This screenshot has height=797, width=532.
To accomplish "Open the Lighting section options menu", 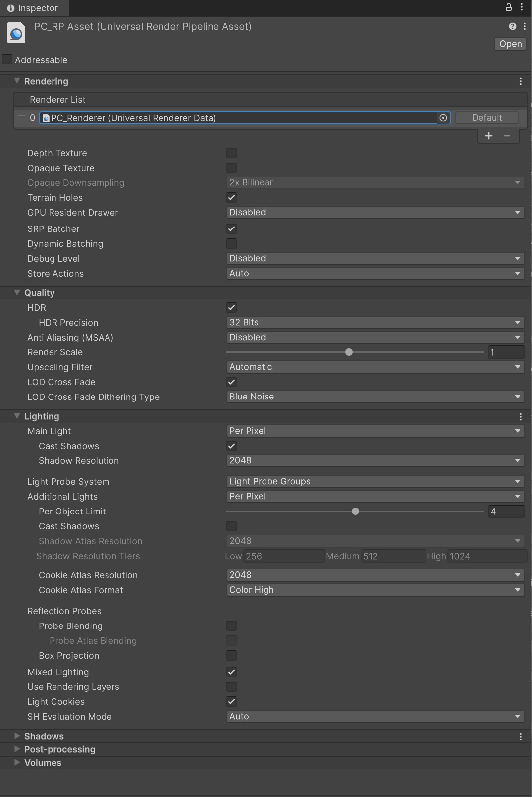I will pyautogui.click(x=520, y=417).
